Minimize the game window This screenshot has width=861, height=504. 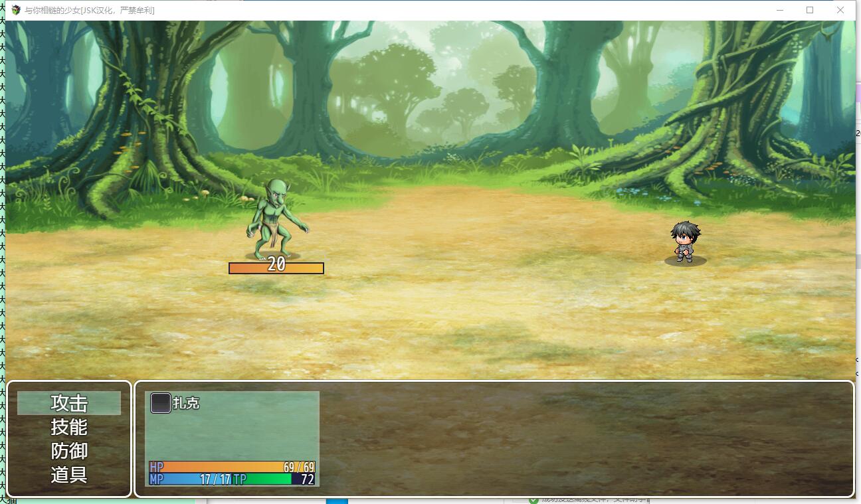click(x=780, y=10)
